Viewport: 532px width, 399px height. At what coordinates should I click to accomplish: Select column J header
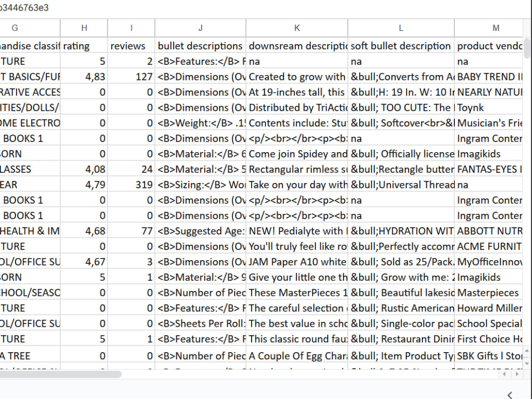click(201, 28)
